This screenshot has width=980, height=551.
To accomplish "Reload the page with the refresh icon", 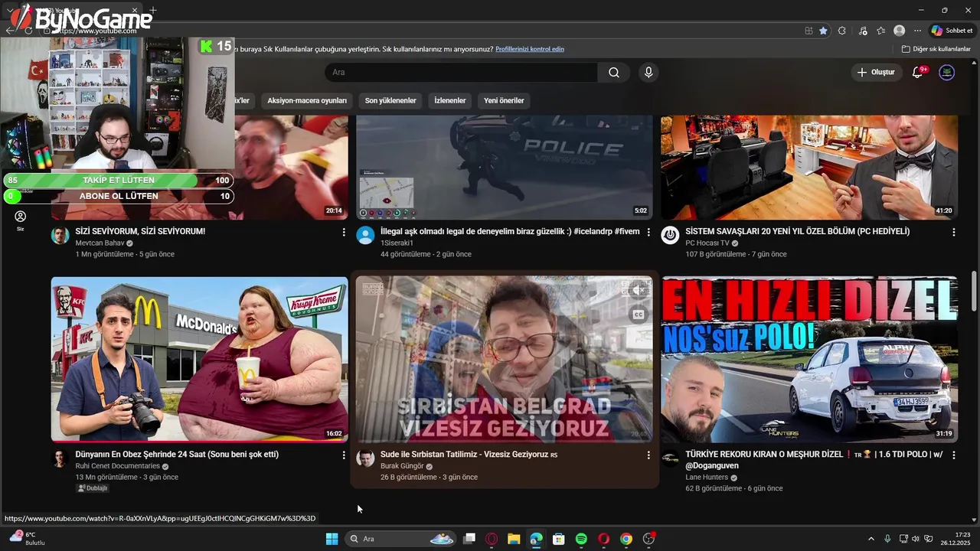I will coord(28,31).
